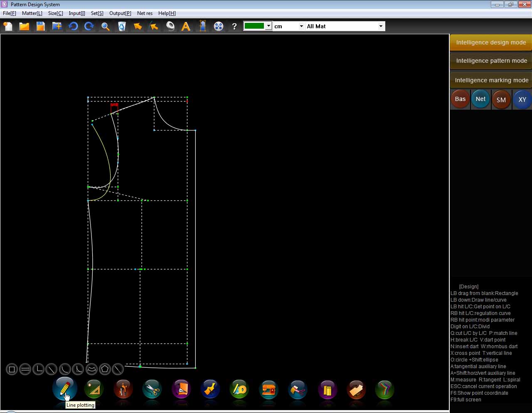Toggle the Net round button
The height and width of the screenshot is (413, 532).
480,99
